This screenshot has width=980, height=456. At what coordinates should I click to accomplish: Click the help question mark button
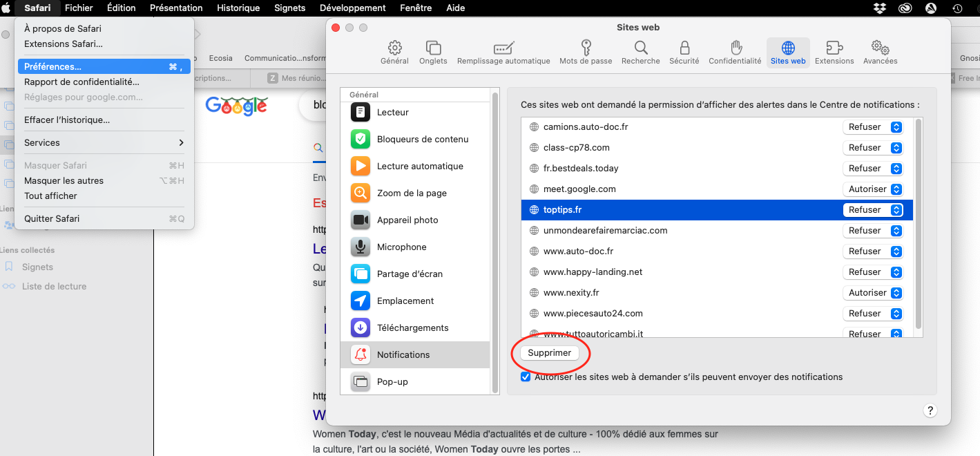(930, 410)
